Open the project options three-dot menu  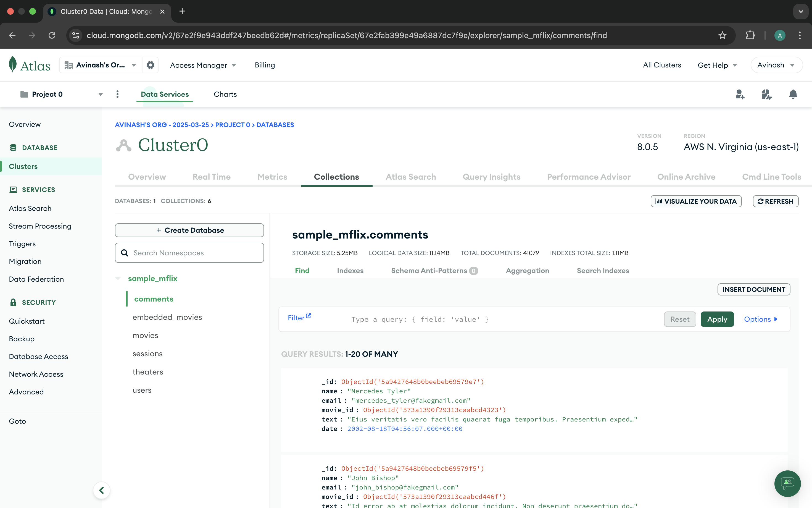point(117,95)
